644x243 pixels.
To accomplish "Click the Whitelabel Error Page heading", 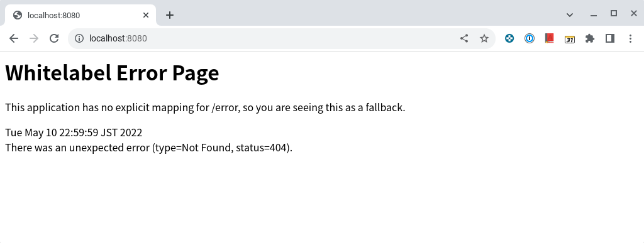I will tap(112, 73).
